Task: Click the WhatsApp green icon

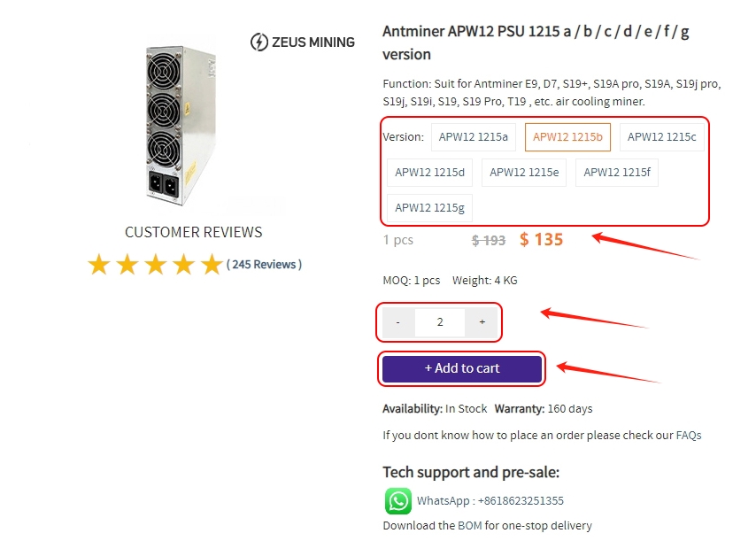Action: point(398,500)
